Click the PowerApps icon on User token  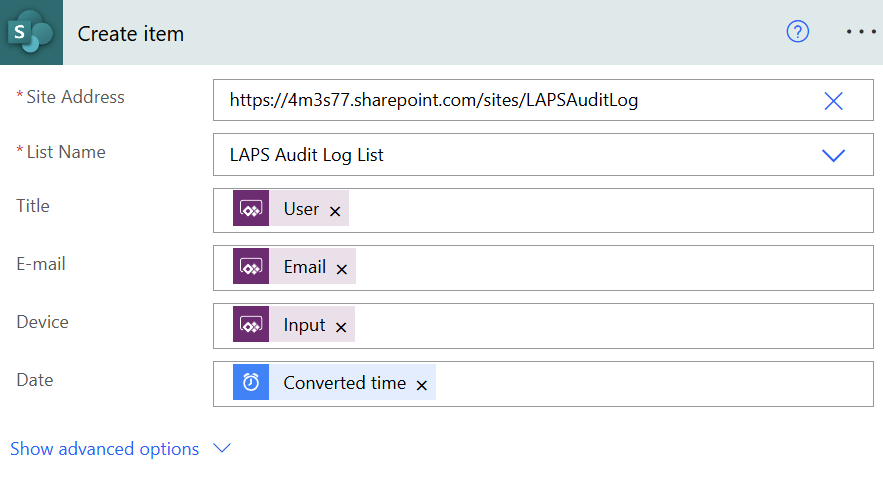click(251, 209)
